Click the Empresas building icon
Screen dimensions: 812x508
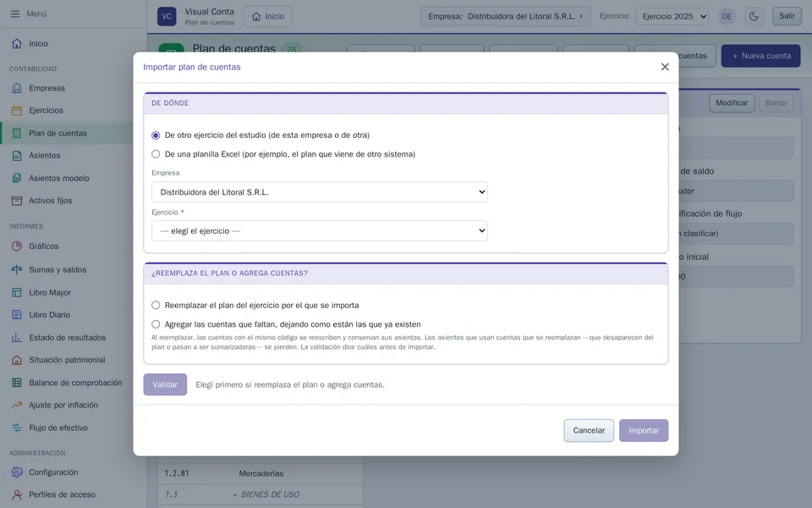(x=17, y=88)
